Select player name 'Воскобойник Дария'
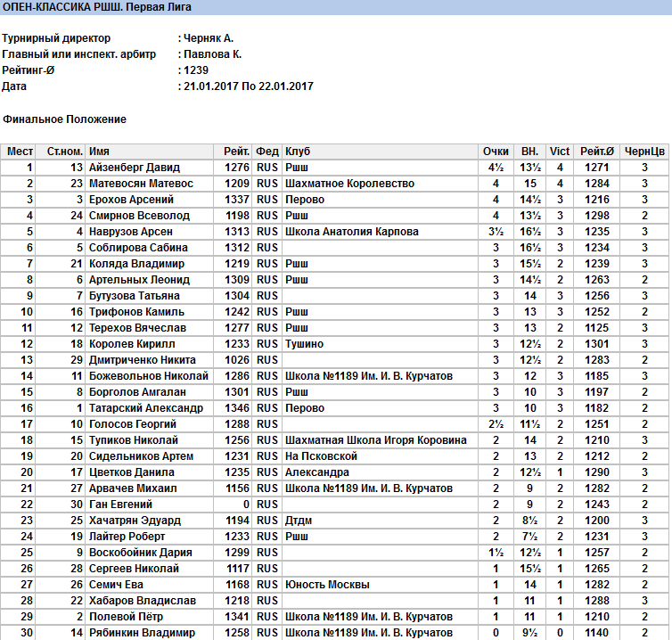Image resolution: width=672 pixels, height=640 pixels. (x=141, y=553)
